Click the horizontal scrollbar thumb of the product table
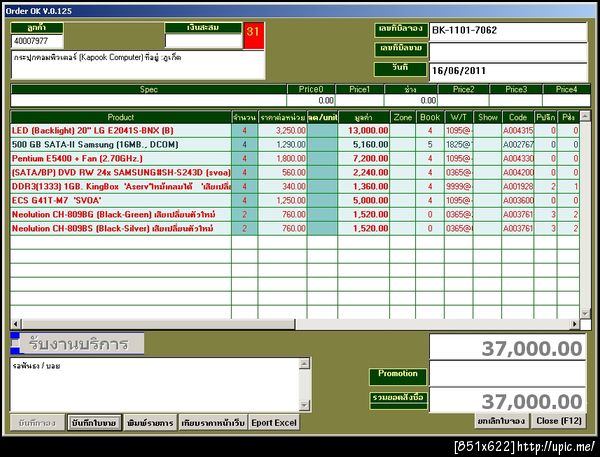Screen dimensions: 600x457 (158, 324)
